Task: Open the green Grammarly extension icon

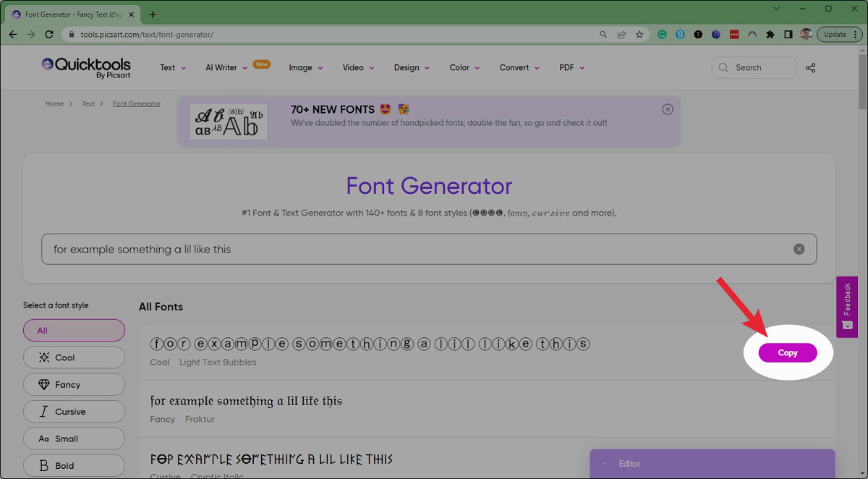Action: click(662, 34)
